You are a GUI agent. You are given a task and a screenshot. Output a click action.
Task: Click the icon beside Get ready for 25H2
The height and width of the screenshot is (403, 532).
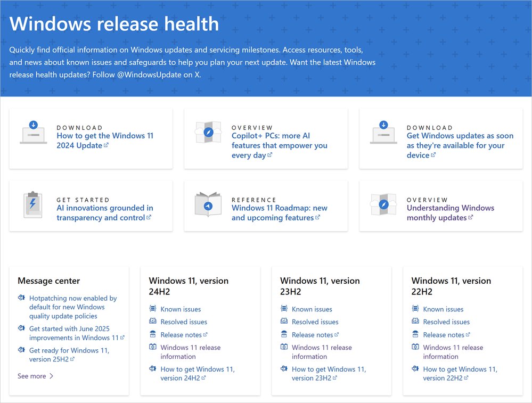pos(21,350)
